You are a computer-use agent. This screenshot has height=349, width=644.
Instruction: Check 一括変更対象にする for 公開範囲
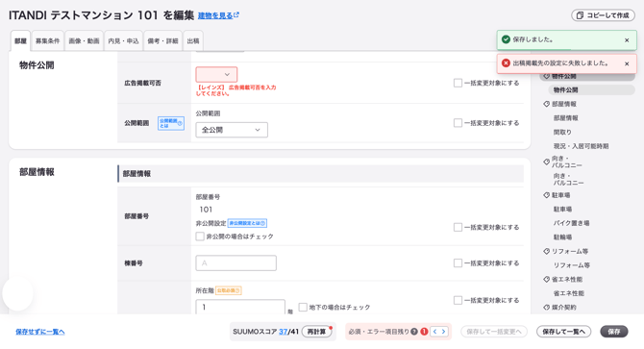click(458, 123)
